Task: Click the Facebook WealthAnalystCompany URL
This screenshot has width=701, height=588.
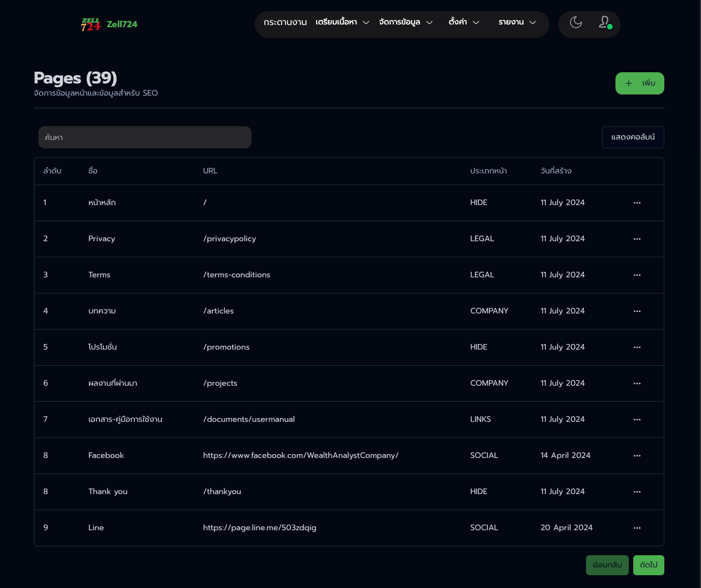Action: click(301, 456)
